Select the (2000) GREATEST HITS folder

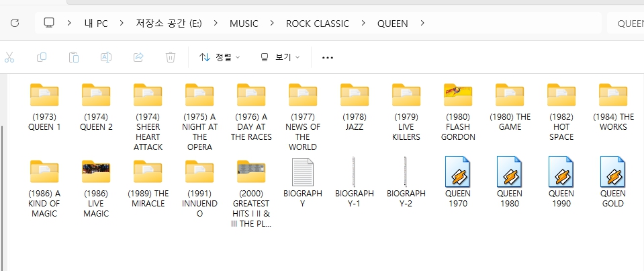point(251,193)
